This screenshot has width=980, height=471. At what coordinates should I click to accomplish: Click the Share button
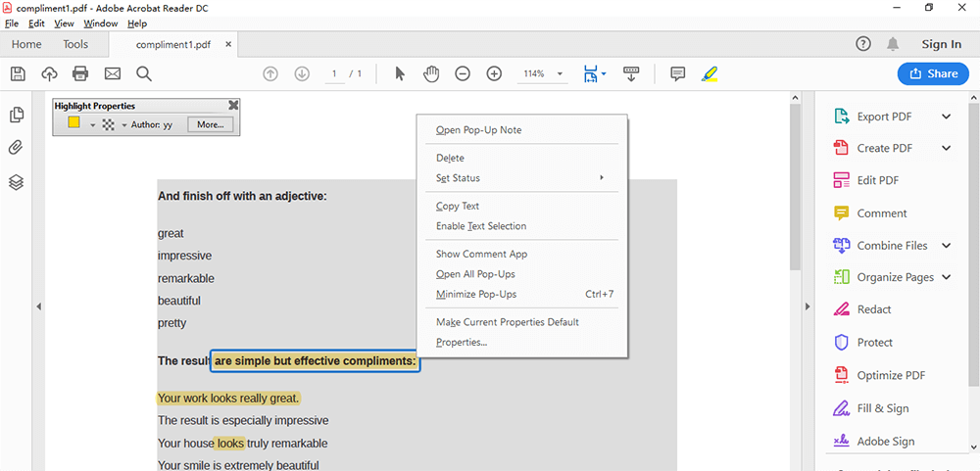932,73
